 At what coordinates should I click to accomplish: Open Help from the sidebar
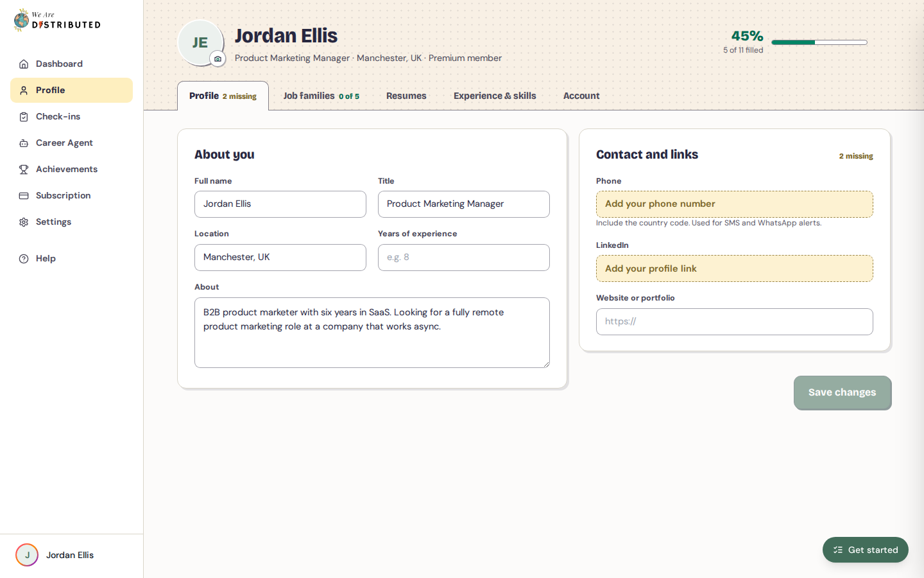(71, 259)
